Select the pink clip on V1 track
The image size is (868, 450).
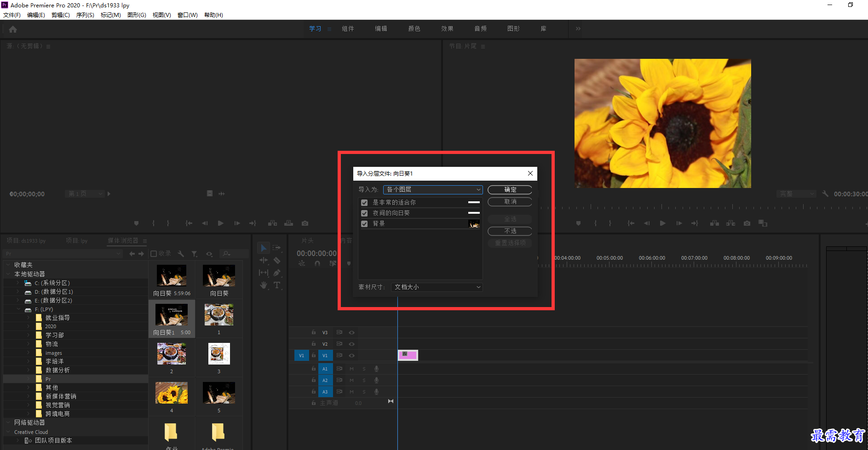(408, 355)
